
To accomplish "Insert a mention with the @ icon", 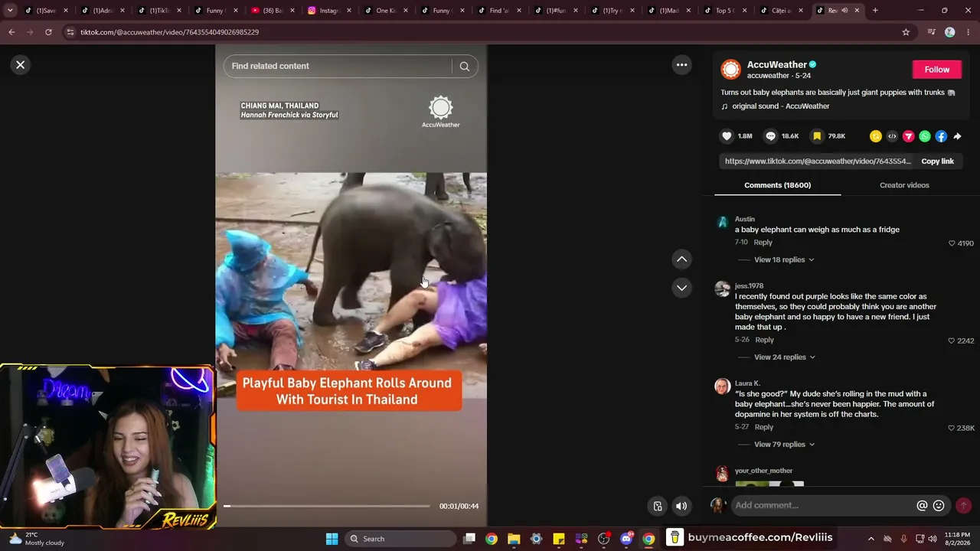I will pyautogui.click(x=922, y=506).
